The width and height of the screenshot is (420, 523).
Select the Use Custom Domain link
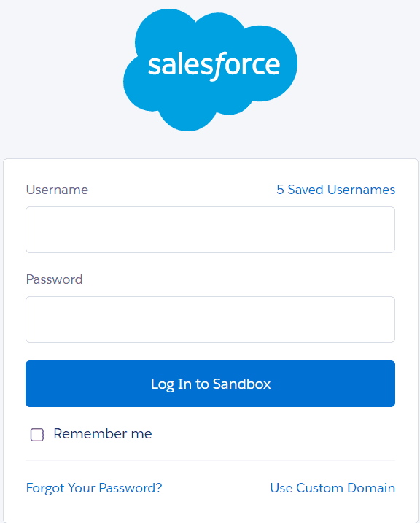coord(332,488)
